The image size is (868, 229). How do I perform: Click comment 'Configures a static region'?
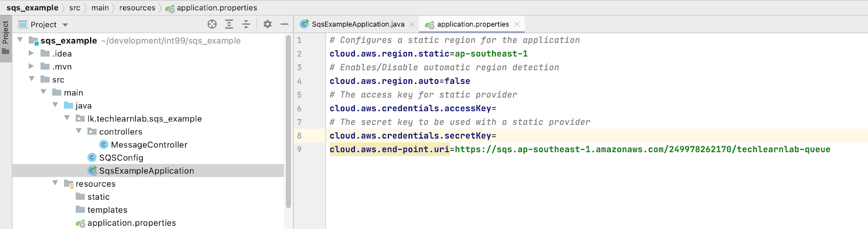click(x=455, y=40)
